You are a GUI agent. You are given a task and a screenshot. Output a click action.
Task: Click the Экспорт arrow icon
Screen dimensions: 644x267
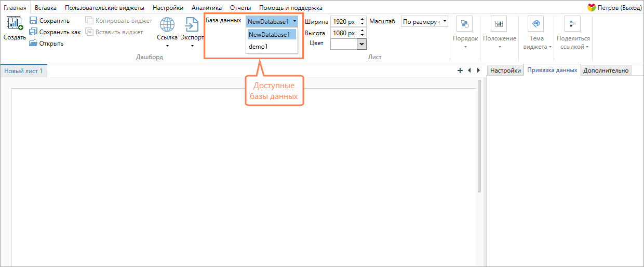pos(192,25)
